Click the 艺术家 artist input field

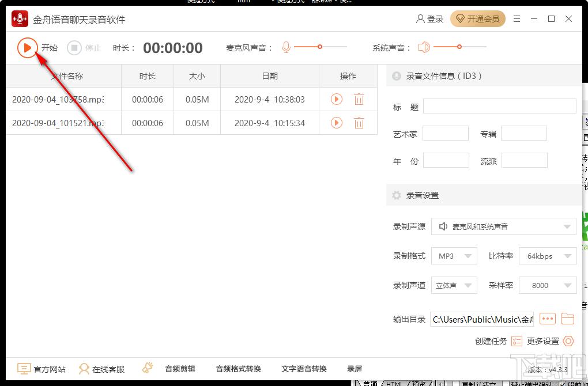[x=446, y=134]
